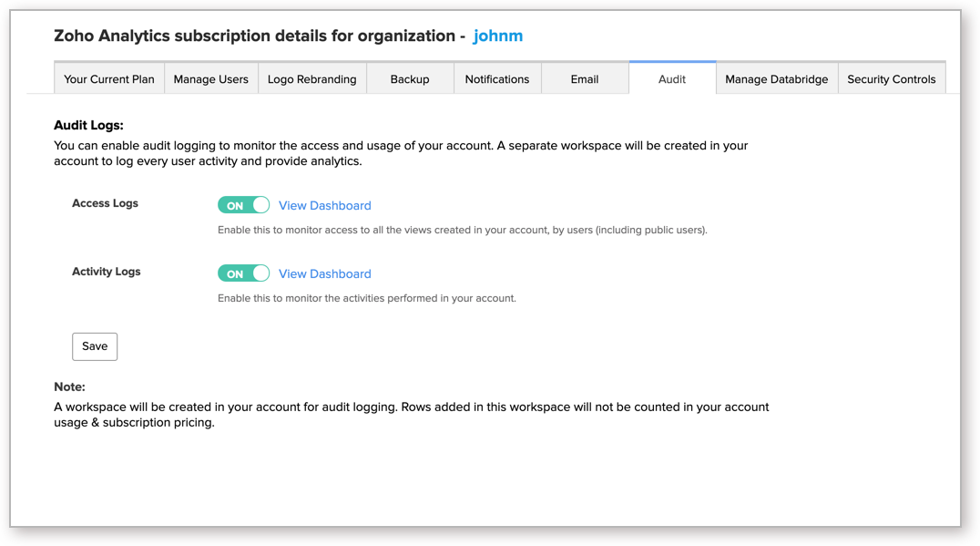Turn off the Access Logs switch
The width and height of the screenshot is (980, 546).
[x=243, y=204]
